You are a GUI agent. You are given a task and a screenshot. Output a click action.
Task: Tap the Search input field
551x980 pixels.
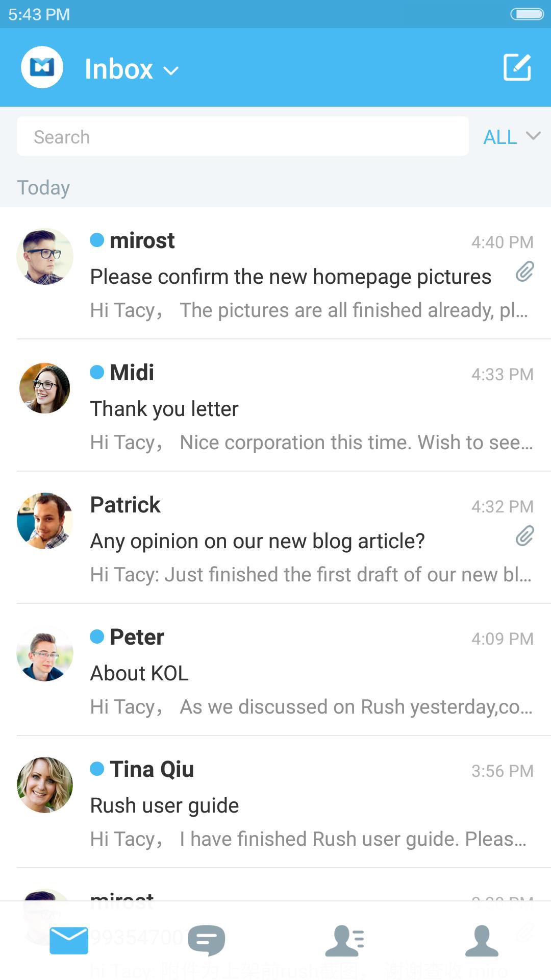242,136
